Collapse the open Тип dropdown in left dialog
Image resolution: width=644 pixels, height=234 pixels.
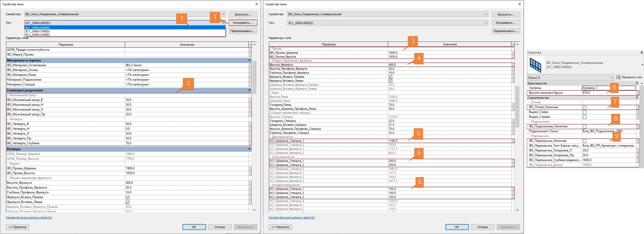pyautogui.click(x=223, y=23)
